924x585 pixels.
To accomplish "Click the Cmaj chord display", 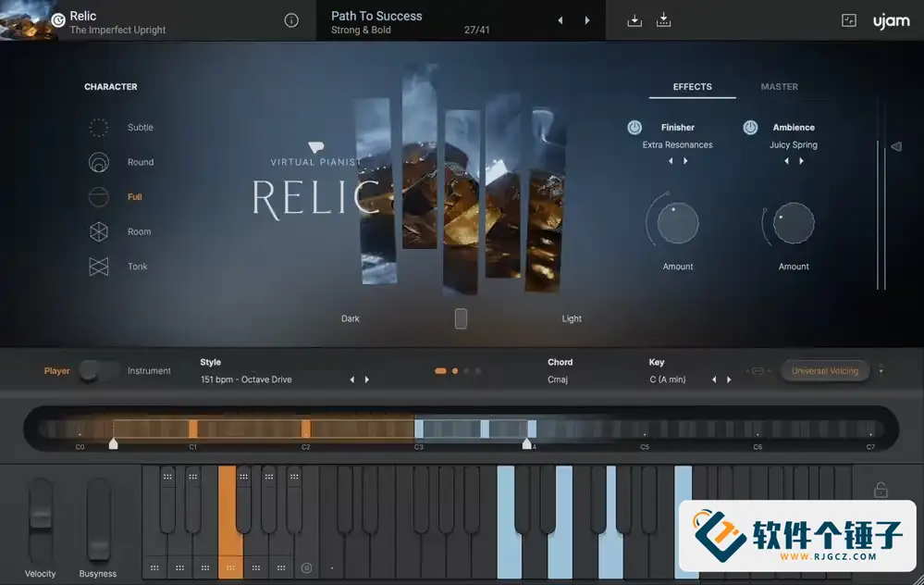I will click(558, 380).
